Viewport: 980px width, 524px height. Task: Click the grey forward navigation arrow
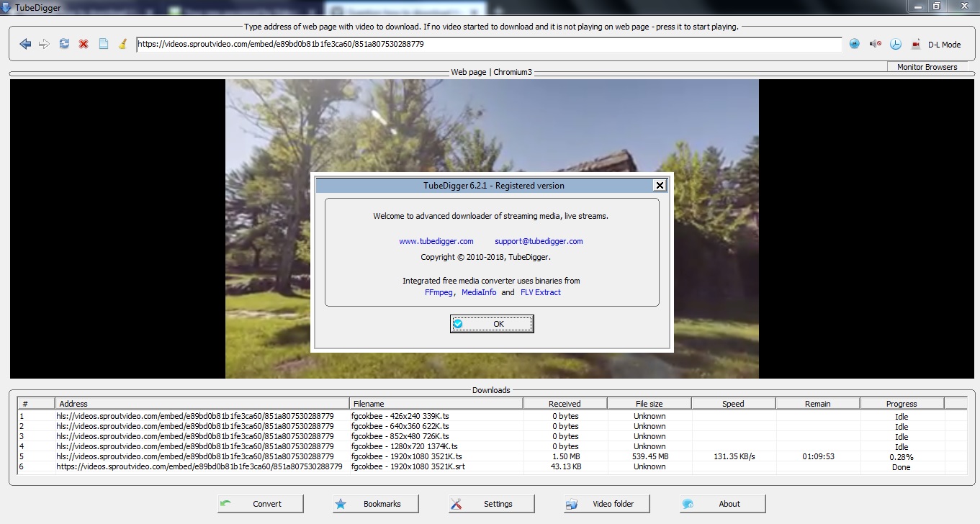[x=45, y=44]
